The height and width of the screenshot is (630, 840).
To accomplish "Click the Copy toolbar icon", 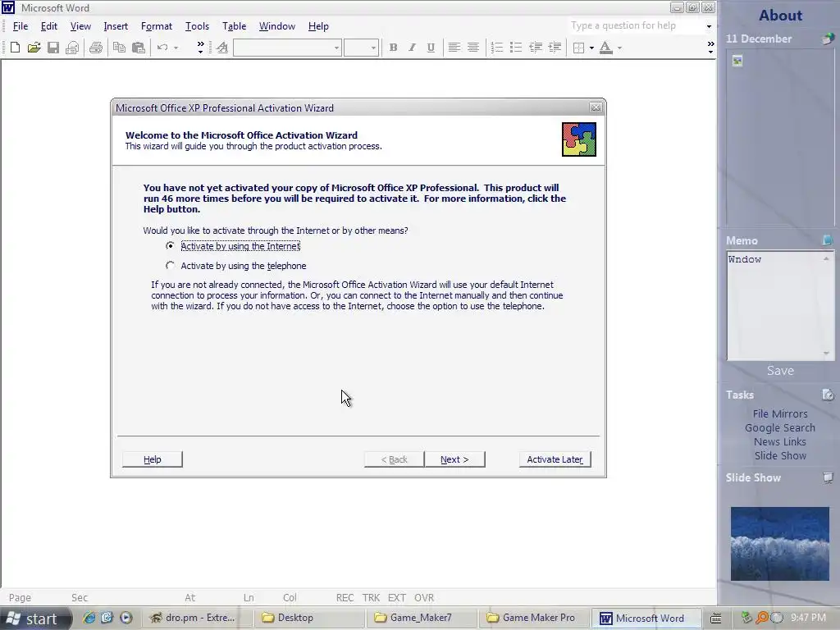I will coord(119,48).
